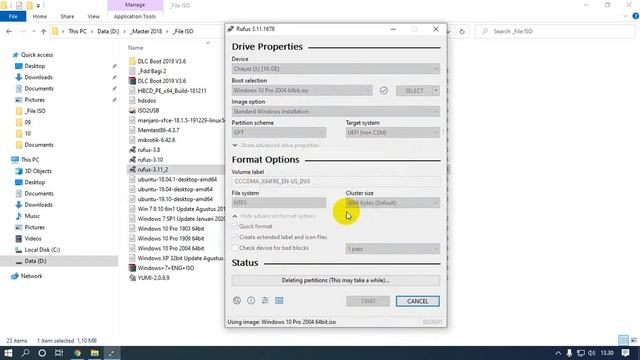640x360 pixels.
Task: Open Rufus language selection globe icon
Action: pos(237,301)
